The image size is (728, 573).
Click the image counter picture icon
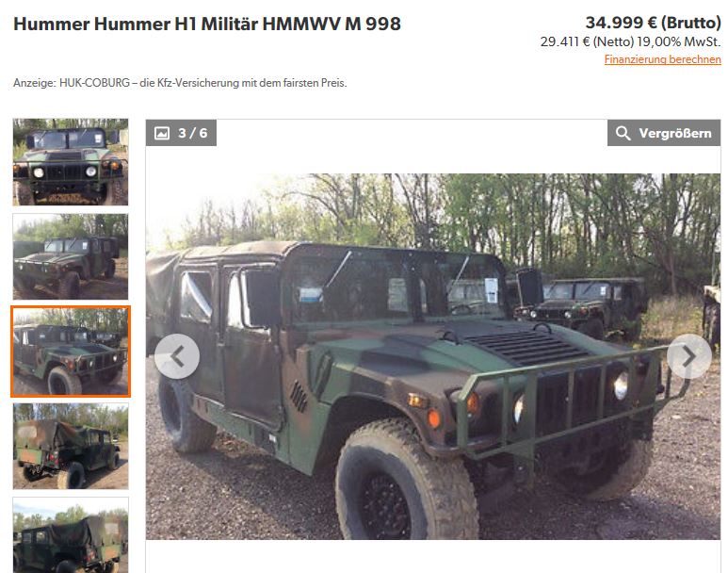(162, 134)
